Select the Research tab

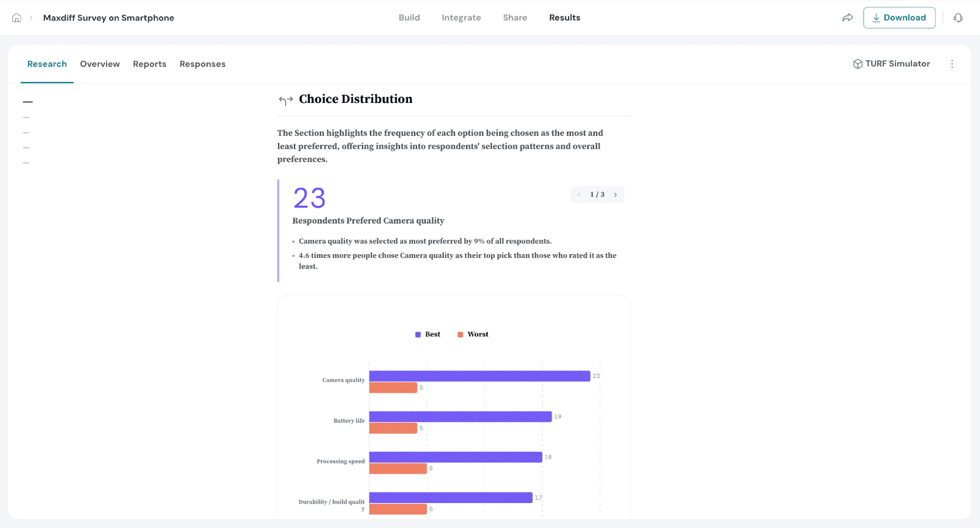[x=47, y=64]
